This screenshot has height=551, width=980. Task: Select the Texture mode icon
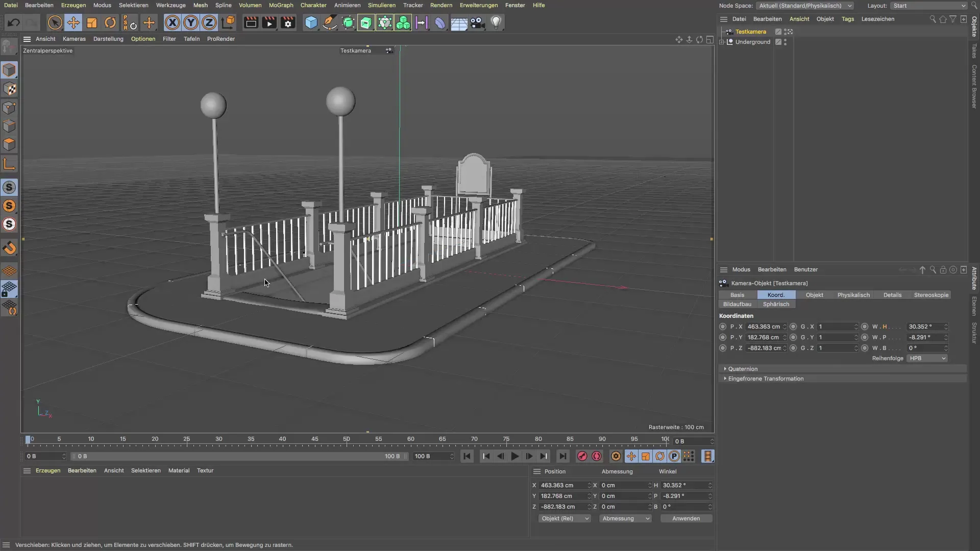pyautogui.click(x=9, y=89)
